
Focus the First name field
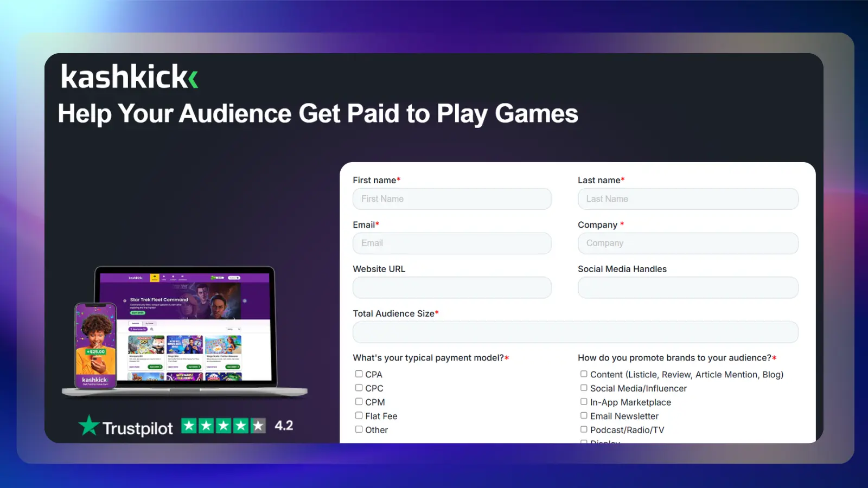pos(452,199)
